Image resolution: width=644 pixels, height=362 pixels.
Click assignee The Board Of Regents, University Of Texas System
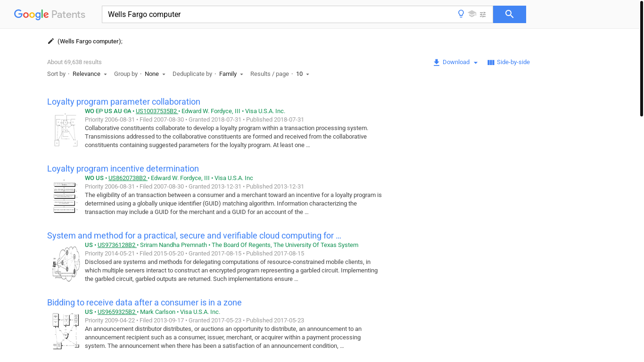(285, 245)
